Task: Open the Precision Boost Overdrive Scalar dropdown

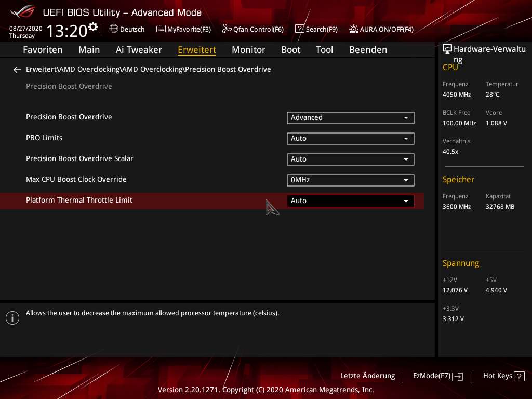Action: (x=351, y=159)
